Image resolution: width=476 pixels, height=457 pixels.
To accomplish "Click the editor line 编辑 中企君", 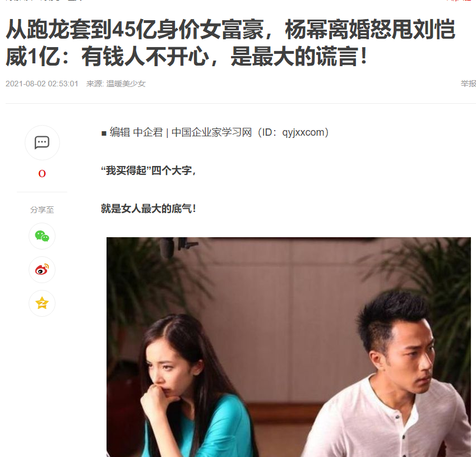I will tap(136, 132).
